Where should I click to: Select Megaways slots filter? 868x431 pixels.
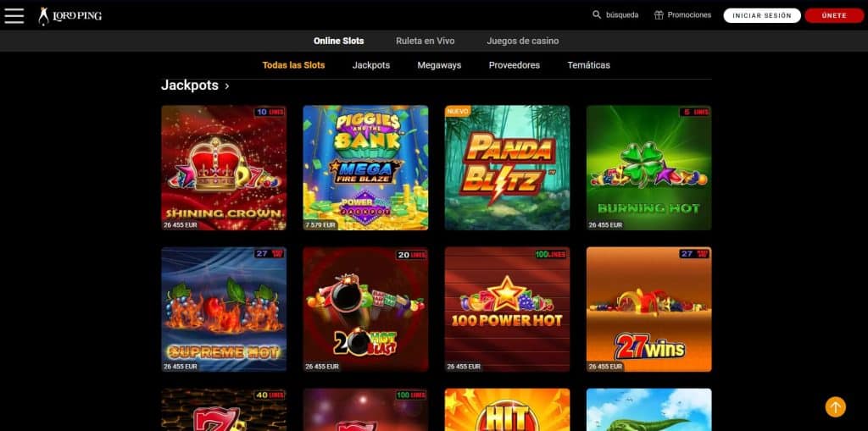pos(439,65)
